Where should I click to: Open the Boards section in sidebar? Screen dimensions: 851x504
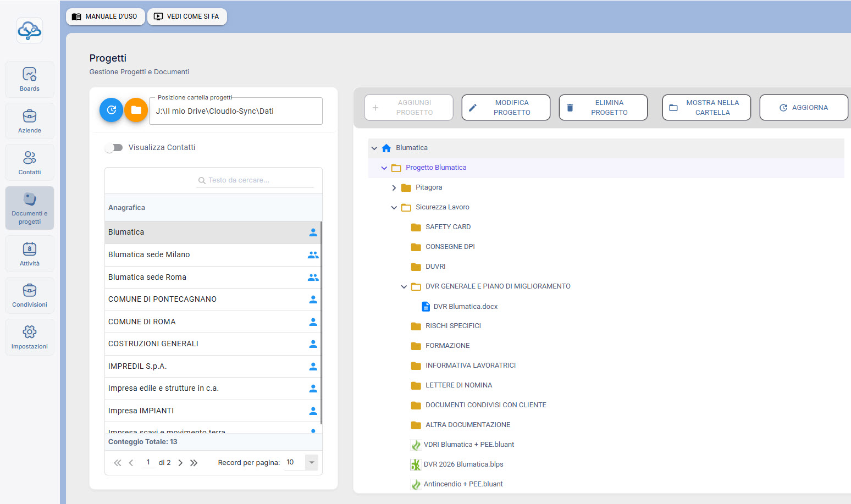click(x=30, y=79)
